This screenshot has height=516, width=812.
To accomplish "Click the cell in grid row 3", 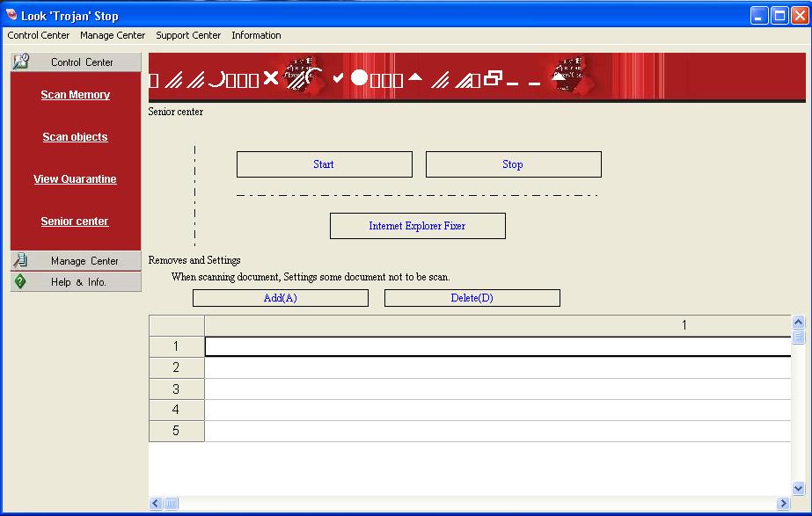I will click(498, 389).
